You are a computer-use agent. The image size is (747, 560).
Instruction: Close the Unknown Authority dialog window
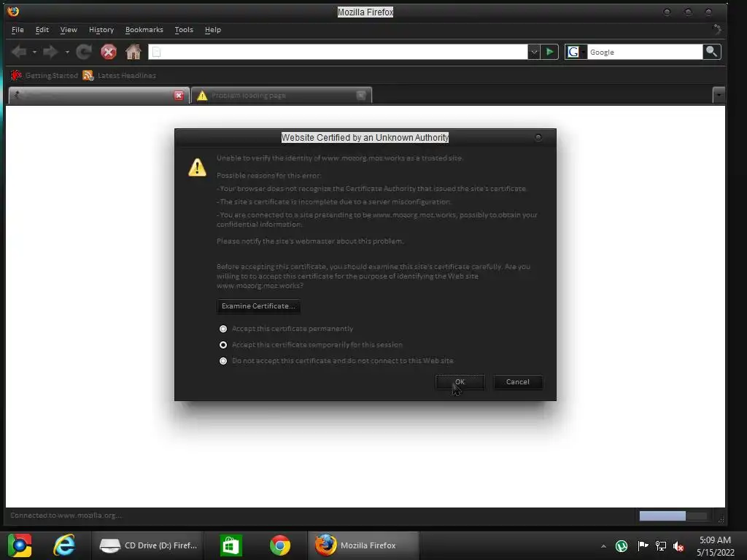coord(538,138)
